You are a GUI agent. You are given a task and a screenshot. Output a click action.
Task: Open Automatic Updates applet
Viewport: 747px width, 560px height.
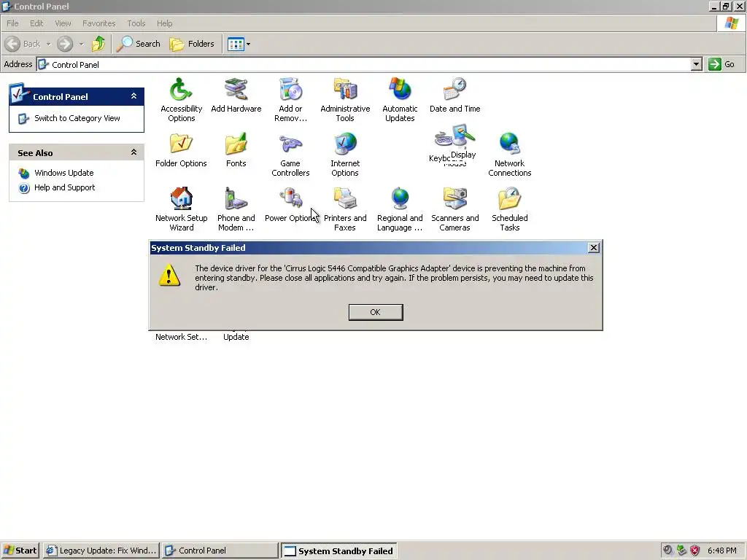(x=400, y=100)
